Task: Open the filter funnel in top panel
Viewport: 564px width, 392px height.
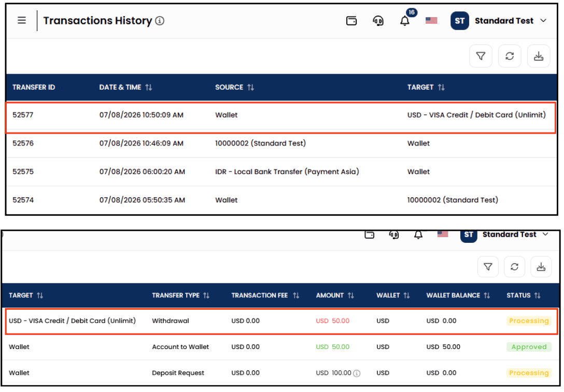Action: tap(481, 56)
